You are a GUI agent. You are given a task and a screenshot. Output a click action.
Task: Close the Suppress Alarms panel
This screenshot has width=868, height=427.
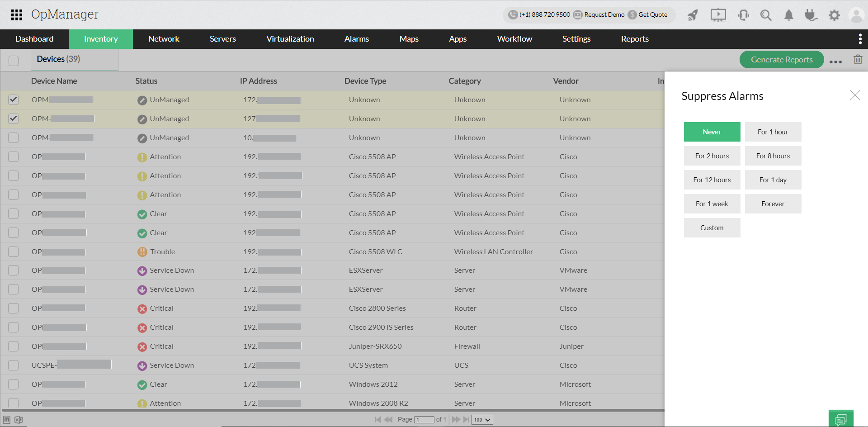click(x=855, y=95)
